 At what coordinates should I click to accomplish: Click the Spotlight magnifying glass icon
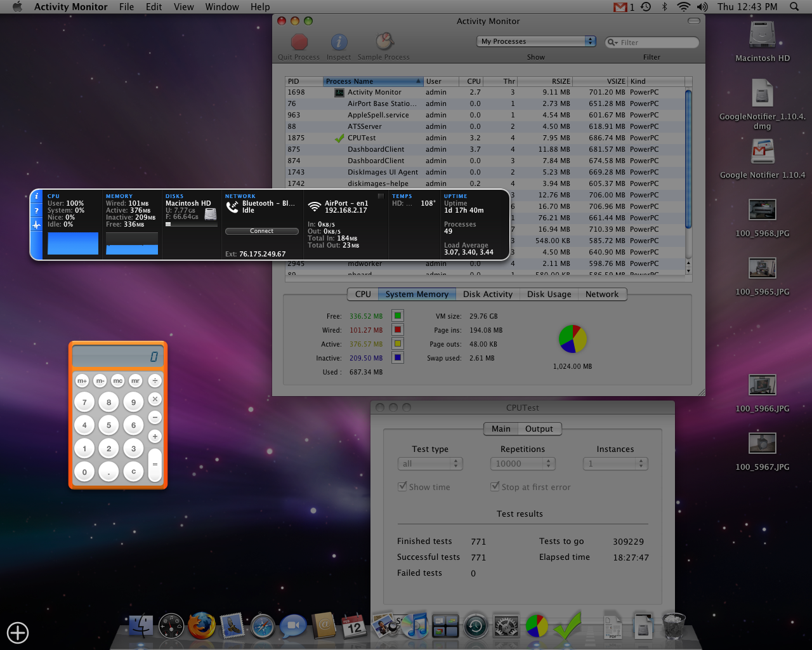tap(794, 7)
